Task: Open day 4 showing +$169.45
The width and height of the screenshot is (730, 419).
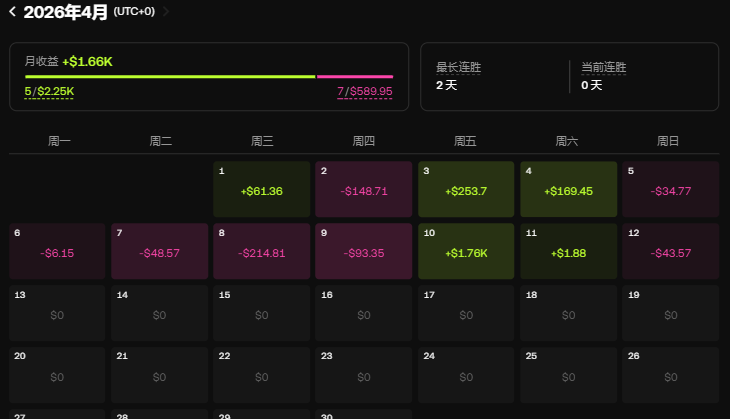Action: tap(568, 189)
